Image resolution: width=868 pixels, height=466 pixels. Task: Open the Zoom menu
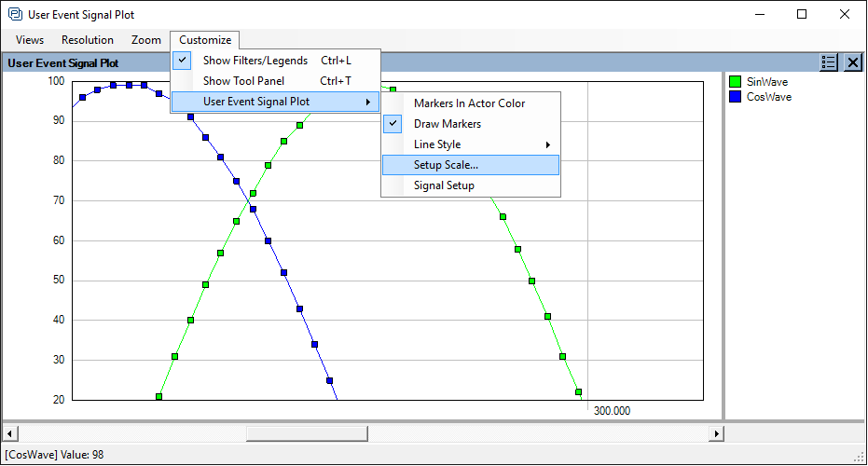(x=146, y=40)
